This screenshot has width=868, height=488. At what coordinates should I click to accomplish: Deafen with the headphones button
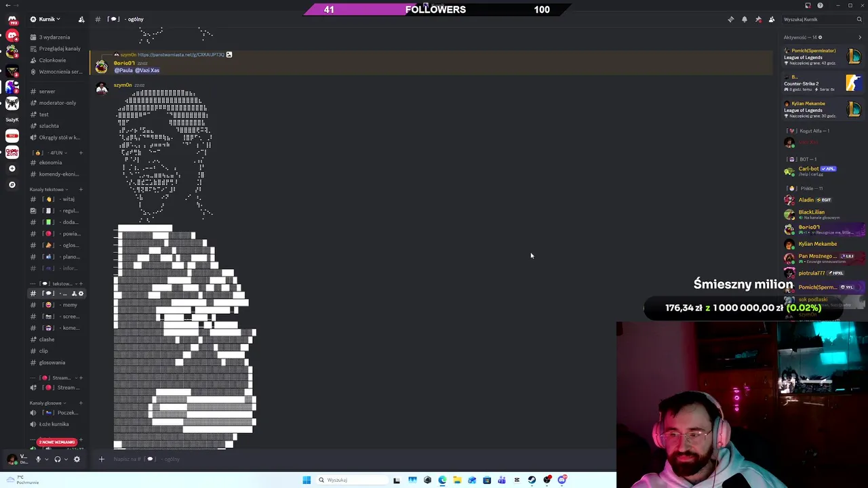(57, 460)
